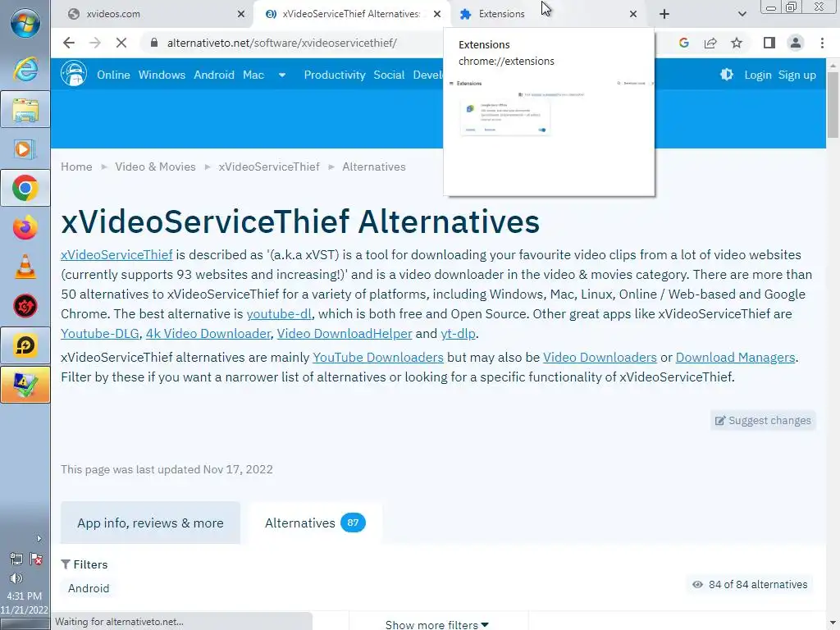Click the AlternativeTo site logo

pos(73,73)
